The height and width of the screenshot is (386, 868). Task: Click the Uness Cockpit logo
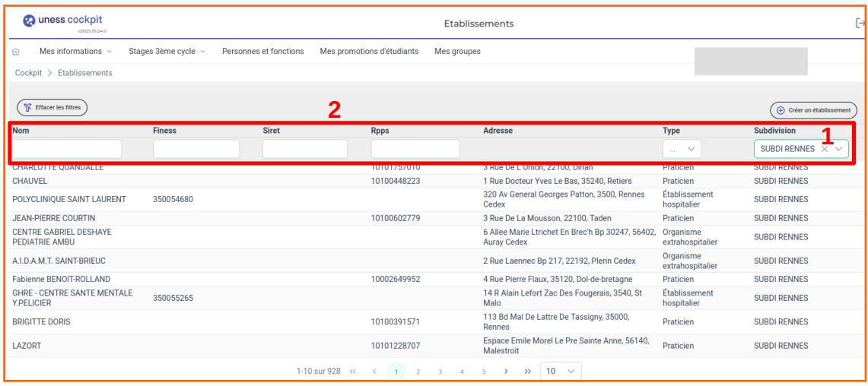click(63, 21)
